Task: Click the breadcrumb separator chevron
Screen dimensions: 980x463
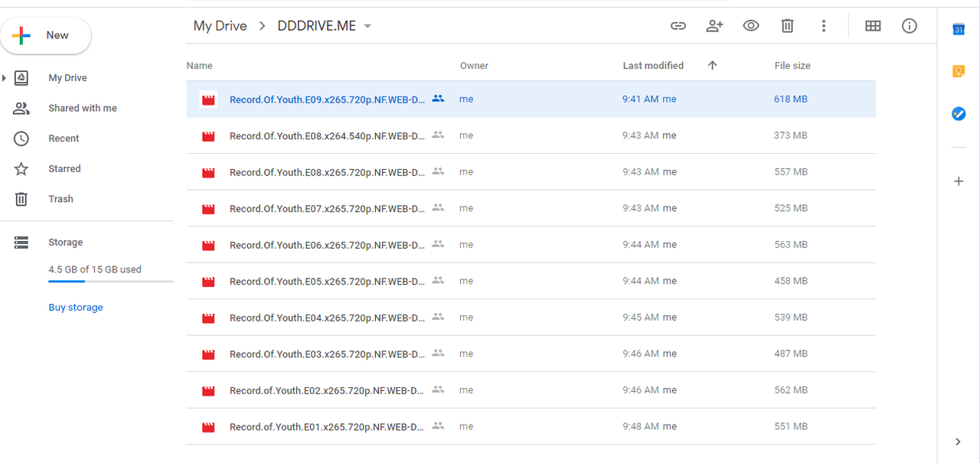Action: pos(263,26)
